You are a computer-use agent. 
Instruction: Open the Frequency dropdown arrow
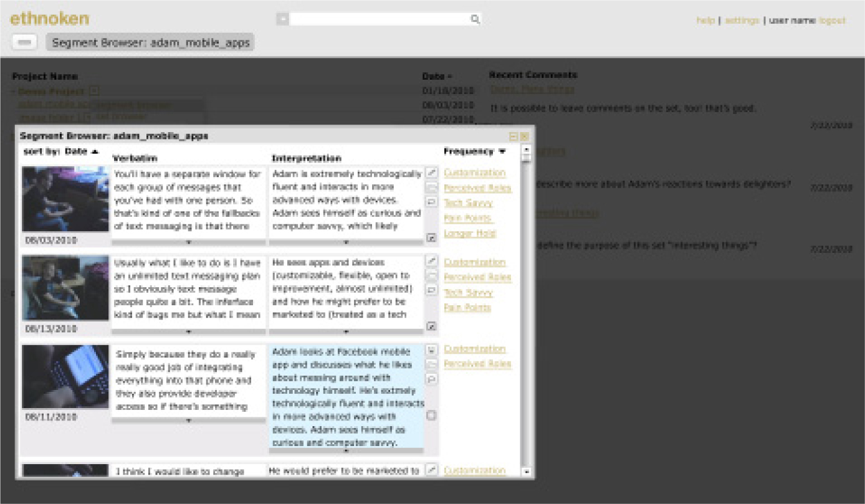[x=502, y=151]
